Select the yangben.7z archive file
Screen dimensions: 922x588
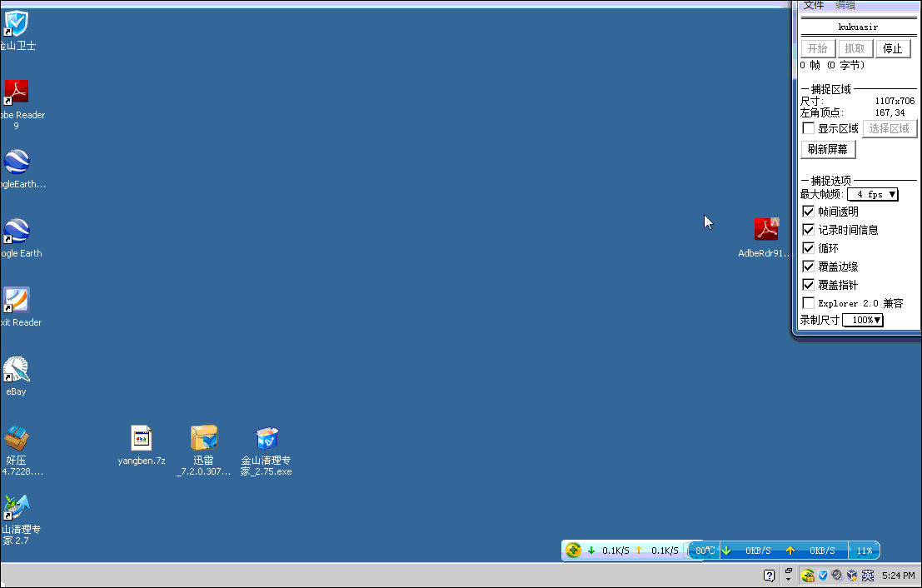pos(141,439)
